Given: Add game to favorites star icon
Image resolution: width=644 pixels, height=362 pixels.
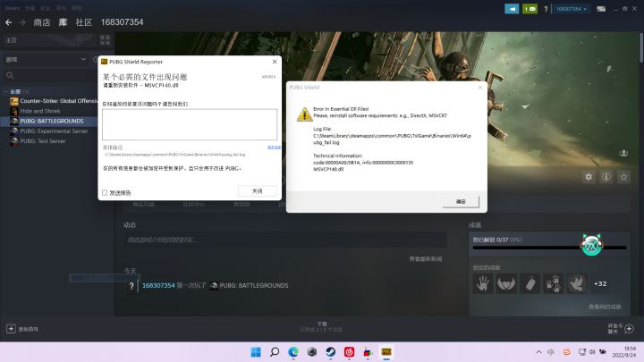Looking at the screenshot, I should (x=624, y=177).
